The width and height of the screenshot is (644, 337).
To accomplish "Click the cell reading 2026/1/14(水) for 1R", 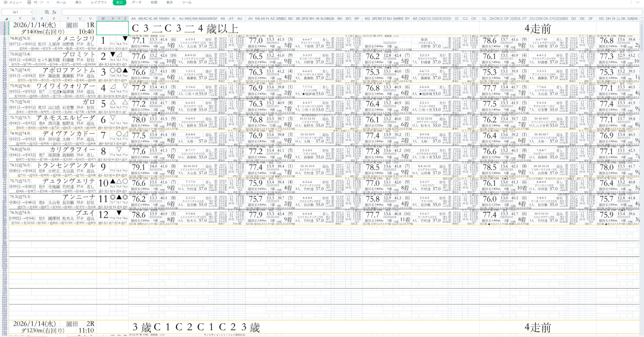I will tap(35, 25).
